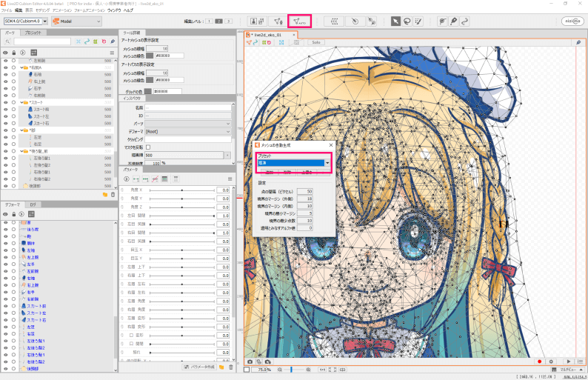Click the mesh line color swatch

(150, 56)
